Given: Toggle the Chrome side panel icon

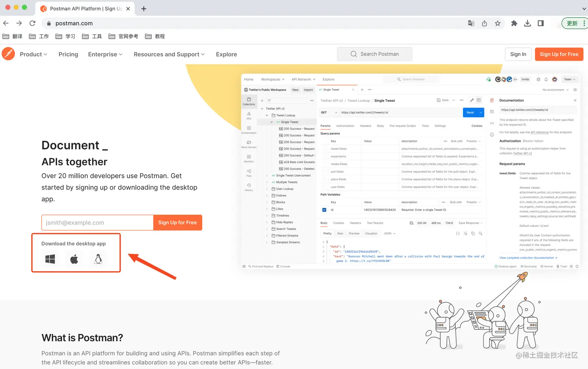Looking at the screenshot, I should [x=541, y=23].
